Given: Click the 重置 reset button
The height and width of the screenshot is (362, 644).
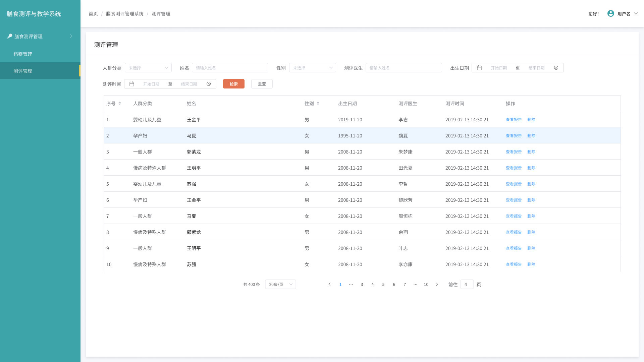Looking at the screenshot, I should coord(262,84).
